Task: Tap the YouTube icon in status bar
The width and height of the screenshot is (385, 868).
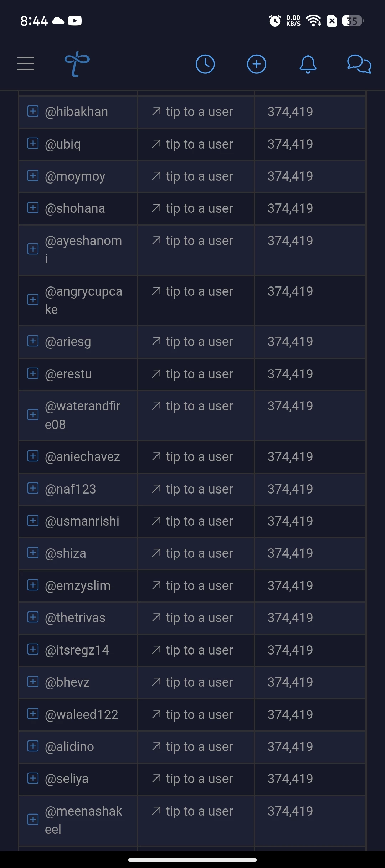Action: (75, 21)
